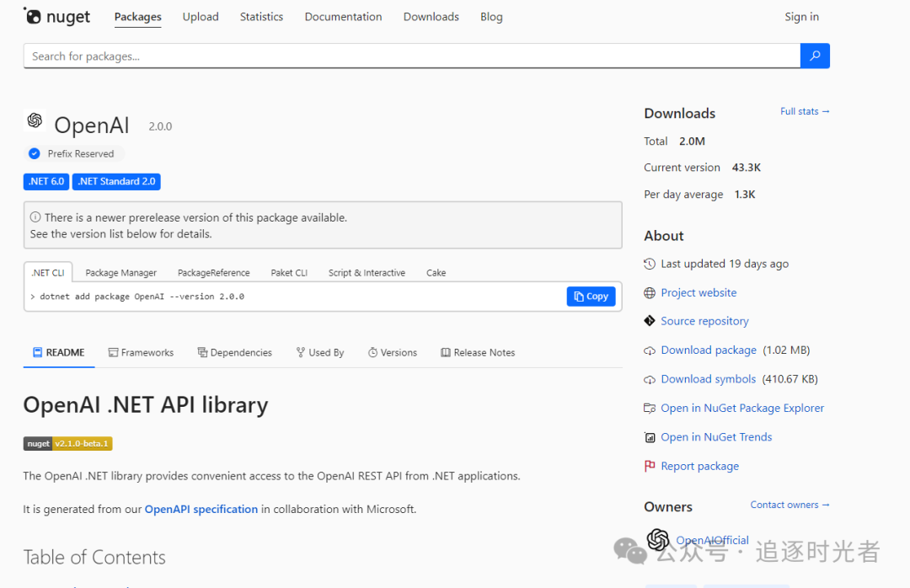910x588 pixels.
Task: Click the .NET 6.0 framework badge
Action: pos(46,182)
